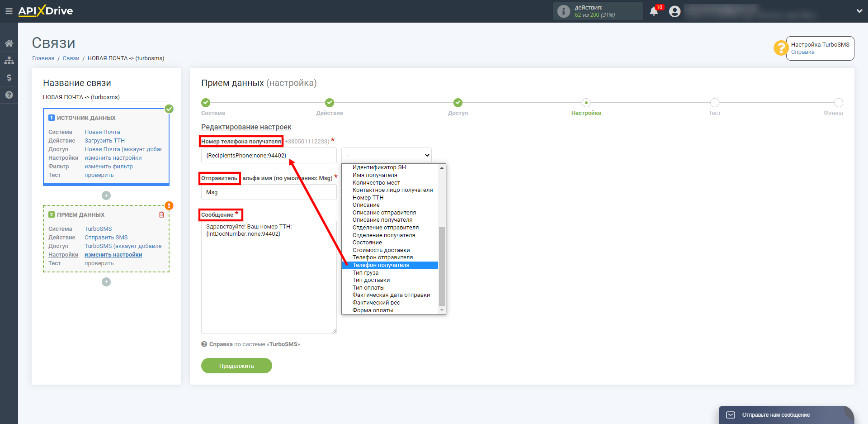Screen dimensions: 868x424
Task: Open the billing dollar sidebar icon
Action: (x=9, y=77)
